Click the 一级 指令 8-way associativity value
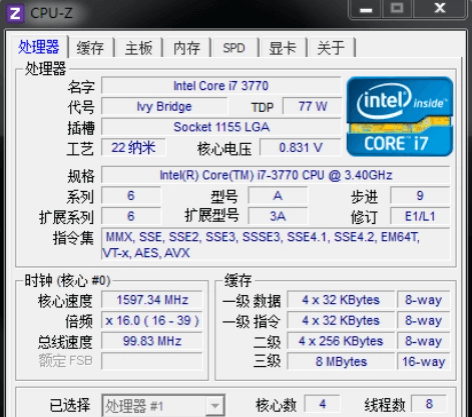This screenshot has width=472, height=417. point(424,321)
